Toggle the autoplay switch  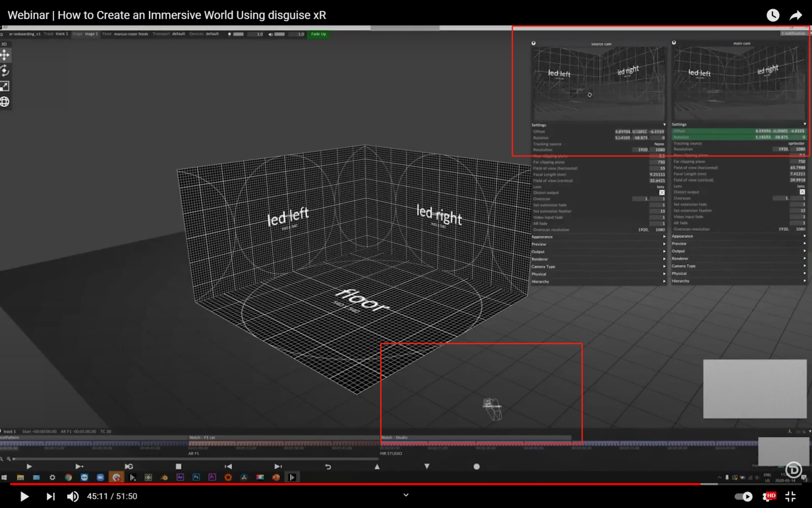tap(743, 496)
